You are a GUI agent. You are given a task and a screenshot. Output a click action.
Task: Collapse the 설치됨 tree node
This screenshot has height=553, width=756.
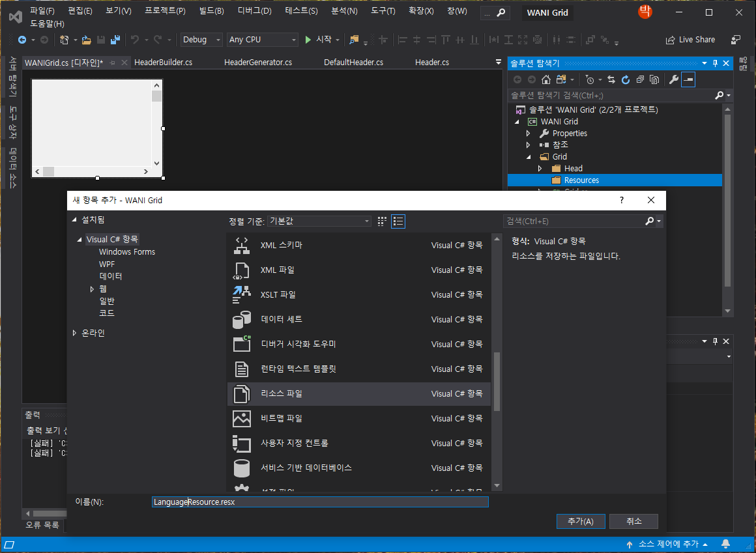click(x=74, y=220)
